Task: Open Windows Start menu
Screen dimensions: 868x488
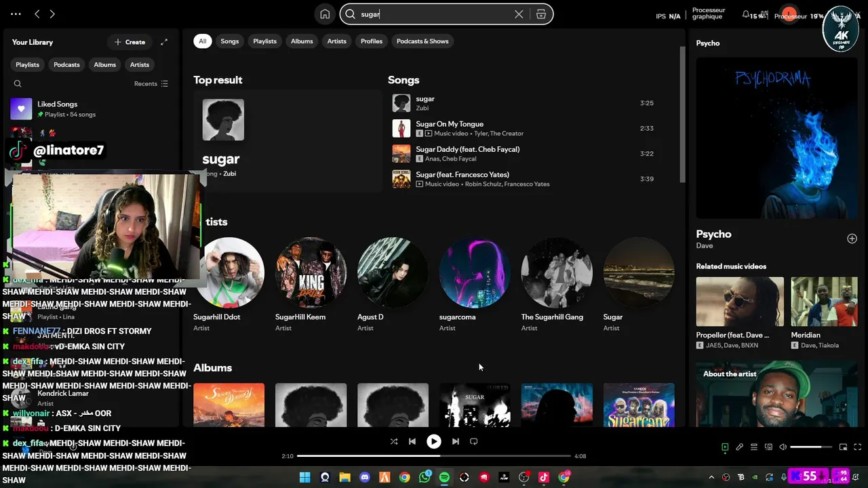Action: [x=304, y=477]
